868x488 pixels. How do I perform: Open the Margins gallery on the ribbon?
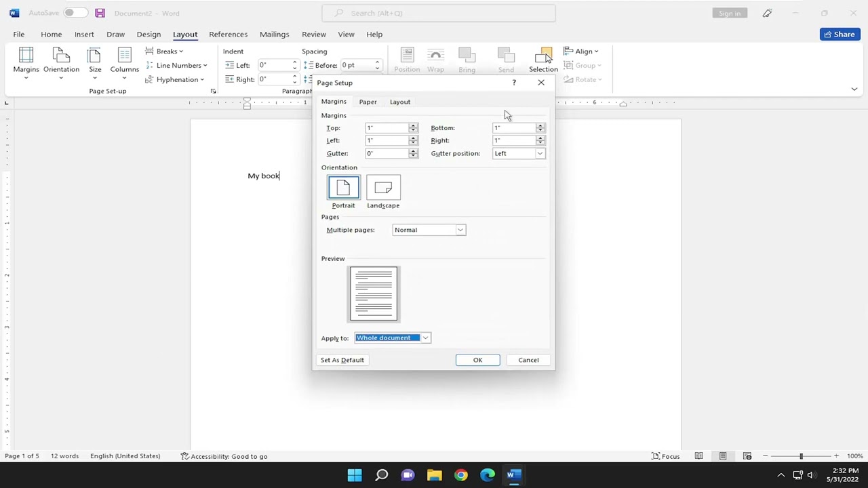pyautogui.click(x=26, y=61)
